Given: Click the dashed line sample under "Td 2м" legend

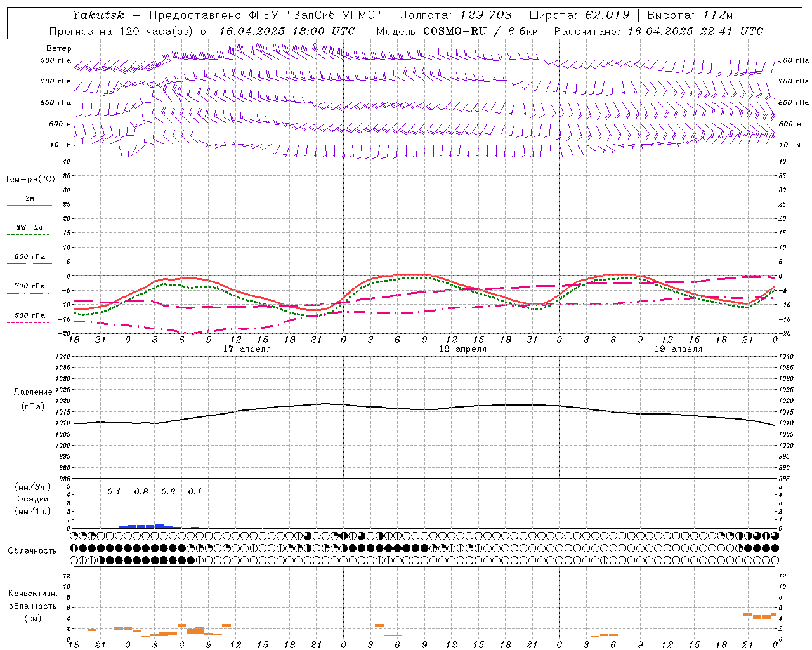Looking at the screenshot, I should 29,235.
